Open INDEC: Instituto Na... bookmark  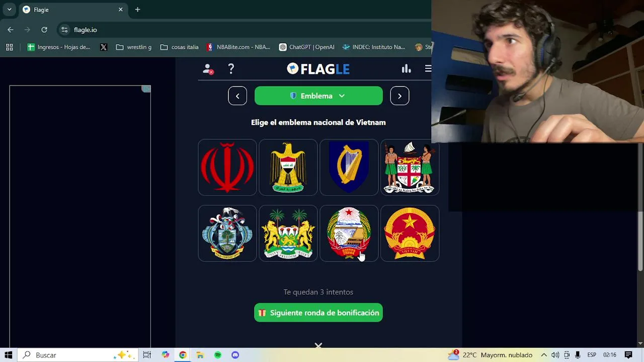pos(373,47)
